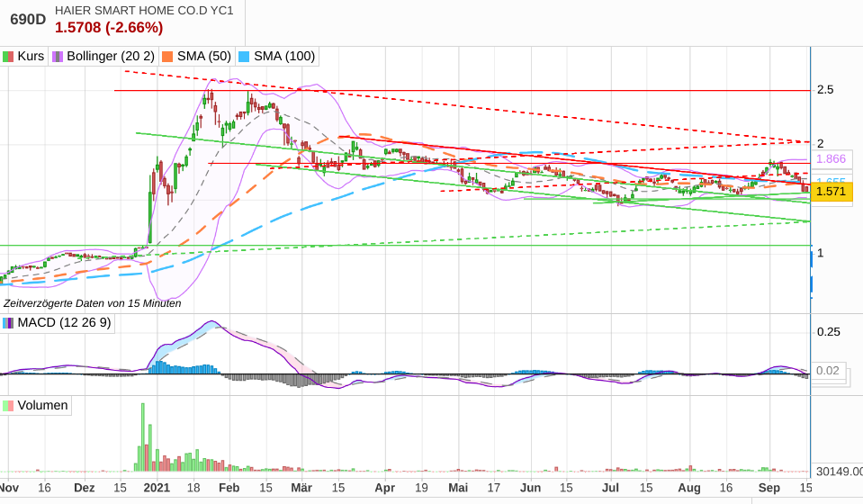Click the tallest green volume bar

point(142,437)
